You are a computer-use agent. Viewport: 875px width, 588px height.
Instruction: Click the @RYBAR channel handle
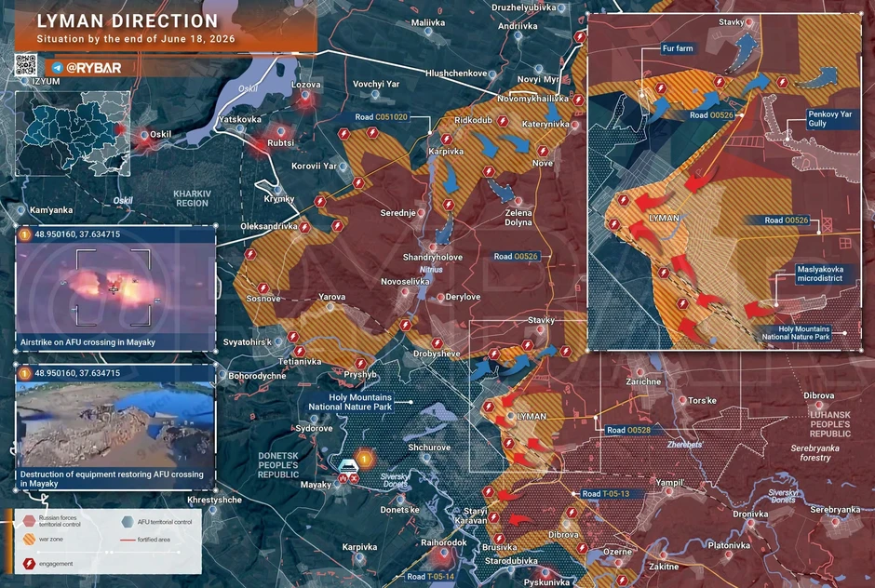point(94,68)
